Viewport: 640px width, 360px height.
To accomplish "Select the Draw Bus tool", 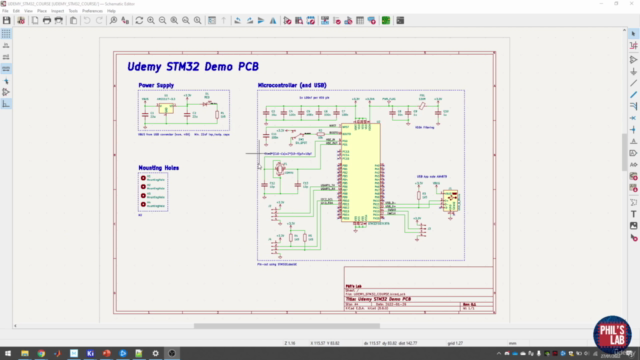I will 633,95.
